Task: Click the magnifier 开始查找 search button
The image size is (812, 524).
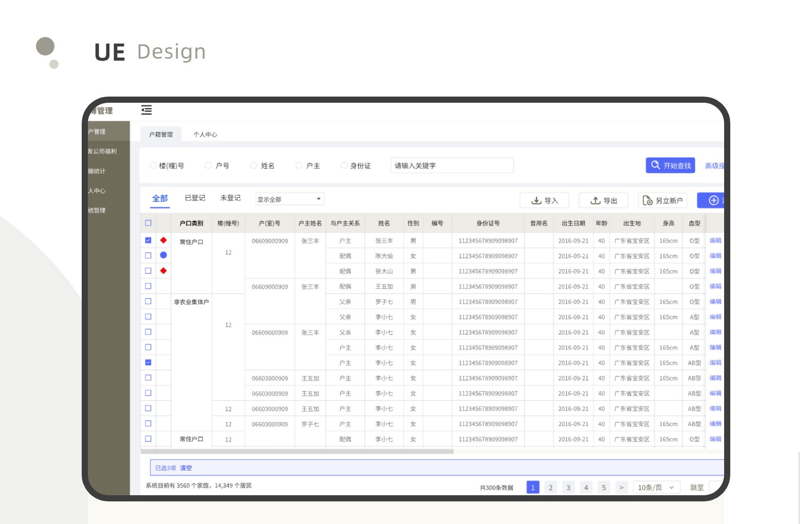Action: [670, 165]
